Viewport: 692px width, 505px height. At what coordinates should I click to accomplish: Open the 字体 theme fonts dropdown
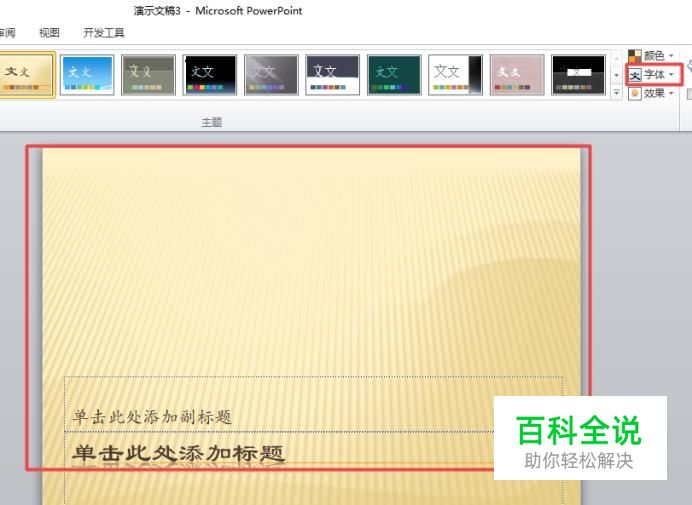tap(654, 75)
